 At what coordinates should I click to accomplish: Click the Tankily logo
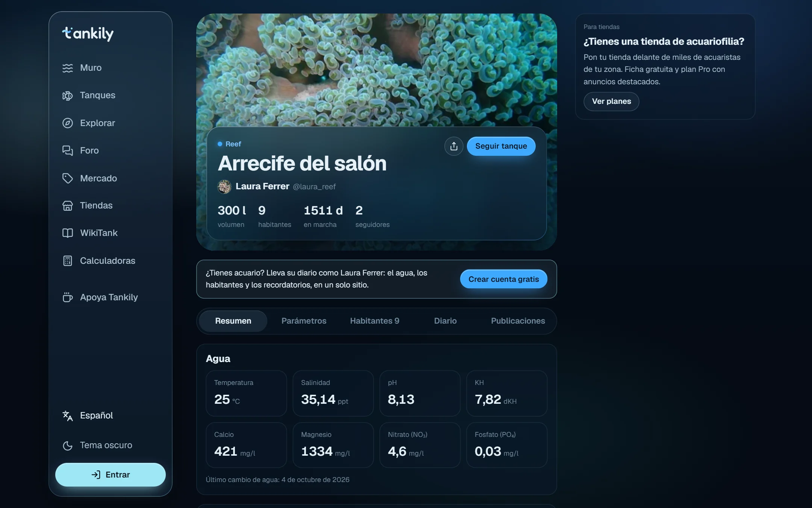88,33
